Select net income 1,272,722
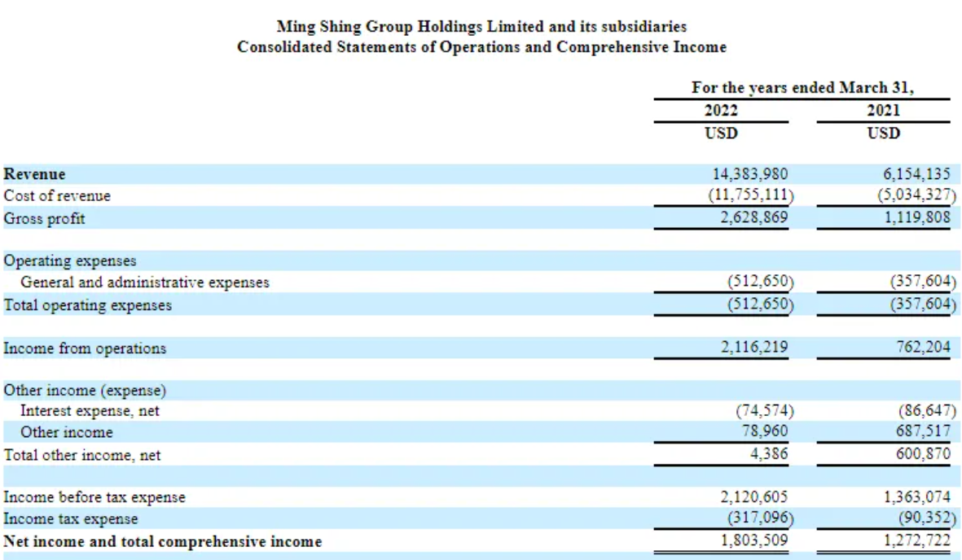 click(916, 540)
